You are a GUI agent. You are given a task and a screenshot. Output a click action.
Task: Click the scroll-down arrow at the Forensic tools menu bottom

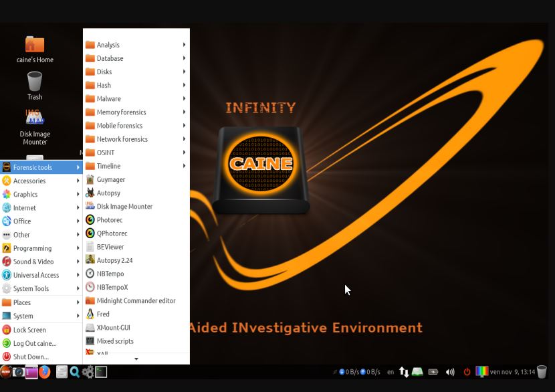[x=136, y=359]
